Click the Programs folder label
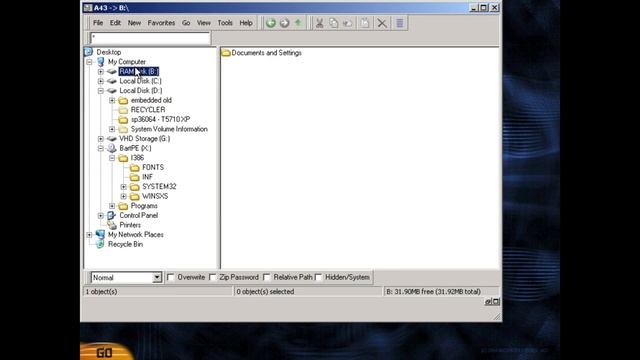 144,206
